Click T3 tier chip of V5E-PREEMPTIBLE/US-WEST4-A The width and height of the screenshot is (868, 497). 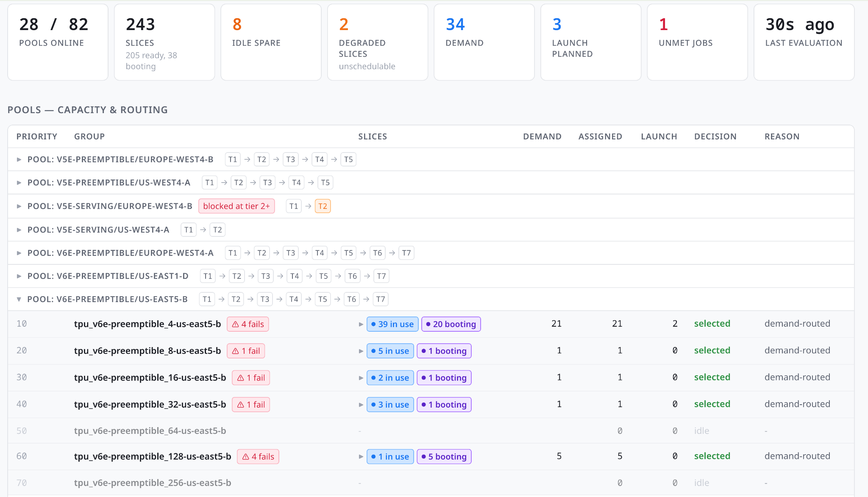pos(267,183)
